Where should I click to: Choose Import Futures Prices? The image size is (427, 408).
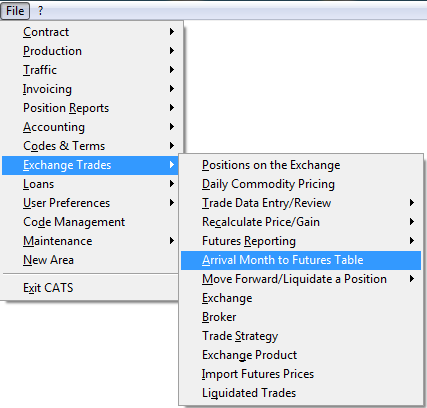301,374
